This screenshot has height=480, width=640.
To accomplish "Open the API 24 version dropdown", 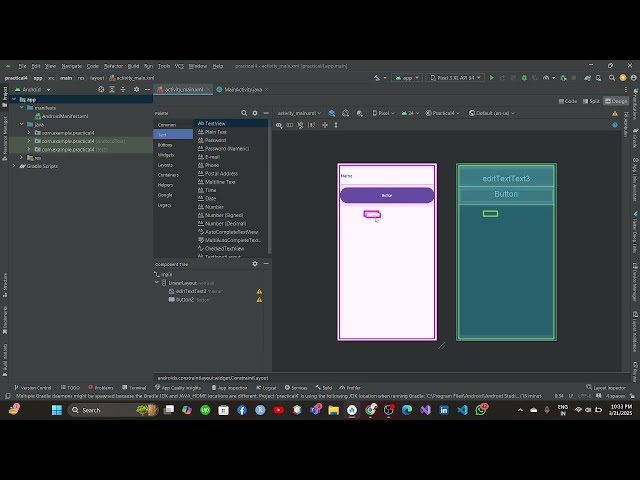I will click(410, 113).
